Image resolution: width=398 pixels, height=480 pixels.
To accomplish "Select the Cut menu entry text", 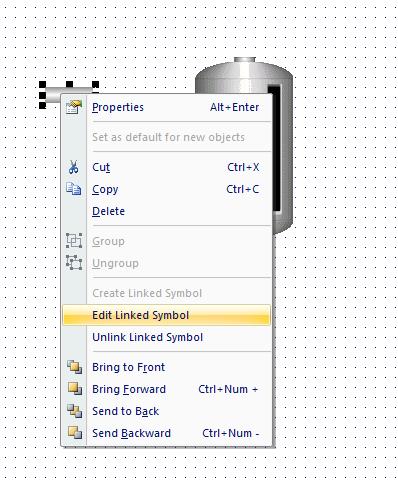I will click(101, 167).
